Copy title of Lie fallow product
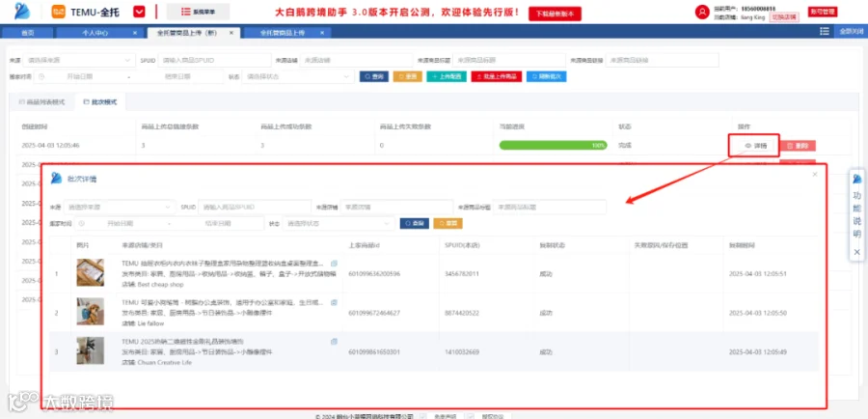 pyautogui.click(x=334, y=302)
